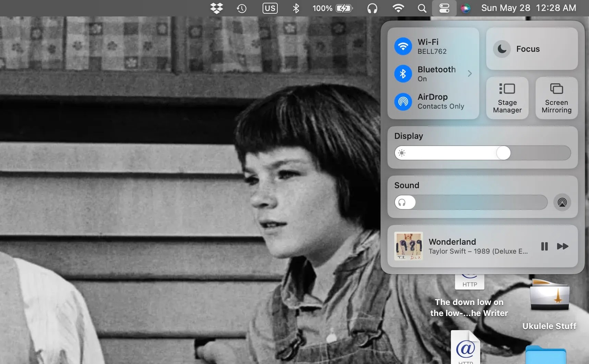The image size is (589, 364).
Task: Open the Control Center menu bar icon
Action: pyautogui.click(x=444, y=8)
